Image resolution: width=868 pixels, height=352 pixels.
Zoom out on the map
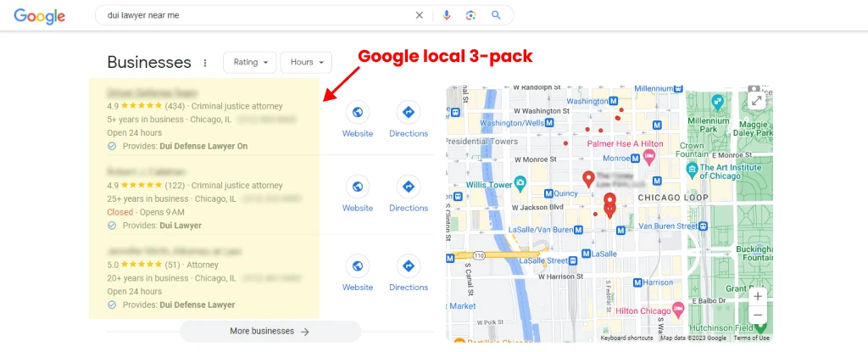pyautogui.click(x=758, y=316)
